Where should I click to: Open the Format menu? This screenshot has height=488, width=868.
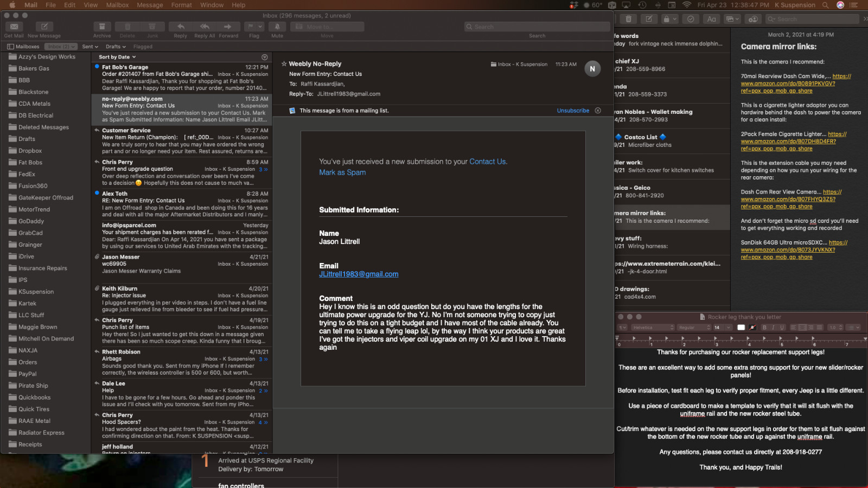coord(181,5)
